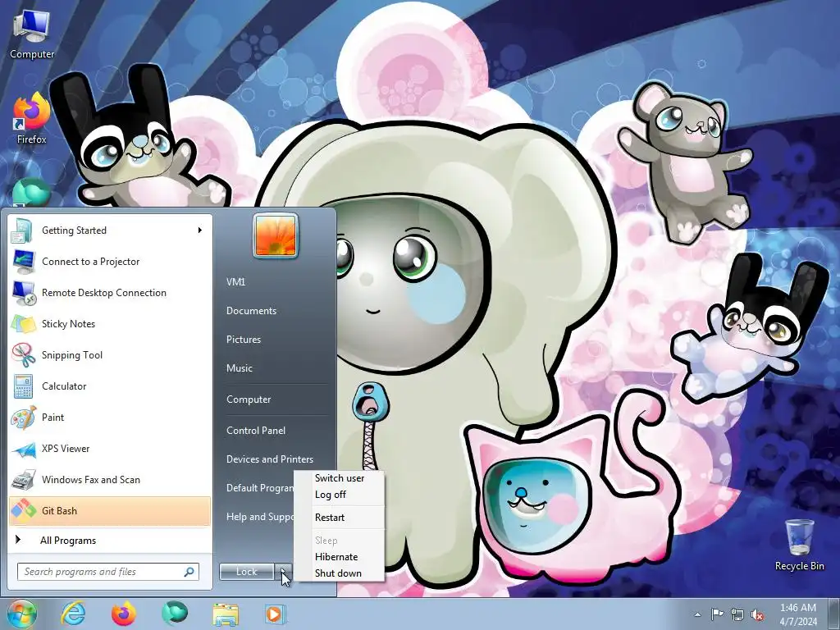Launch Calculator

[110, 386]
